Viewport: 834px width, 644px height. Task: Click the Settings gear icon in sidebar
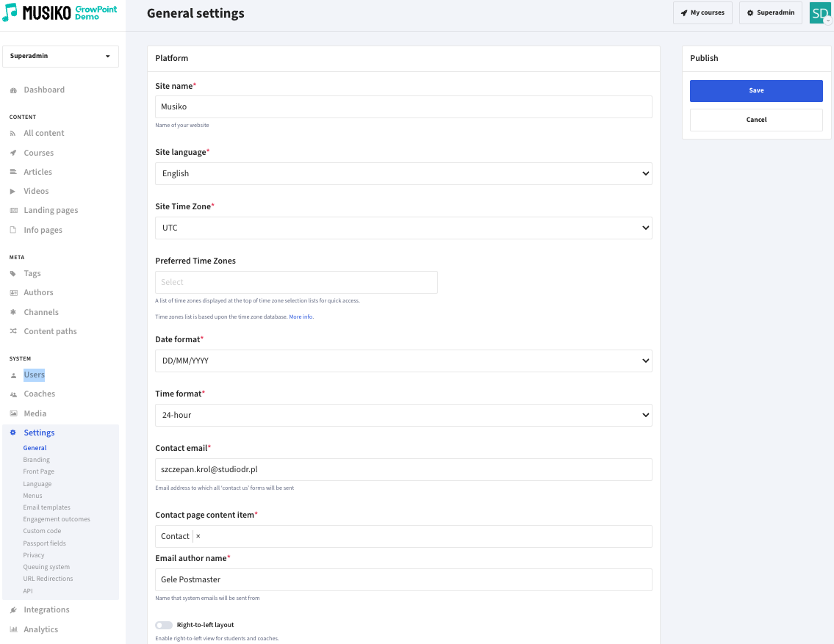click(x=13, y=433)
